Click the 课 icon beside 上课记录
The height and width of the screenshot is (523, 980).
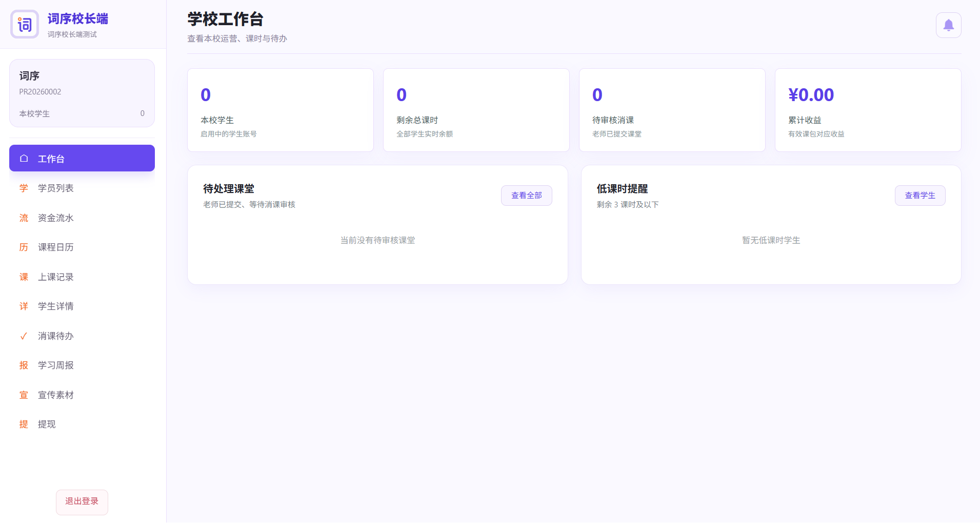(24, 277)
